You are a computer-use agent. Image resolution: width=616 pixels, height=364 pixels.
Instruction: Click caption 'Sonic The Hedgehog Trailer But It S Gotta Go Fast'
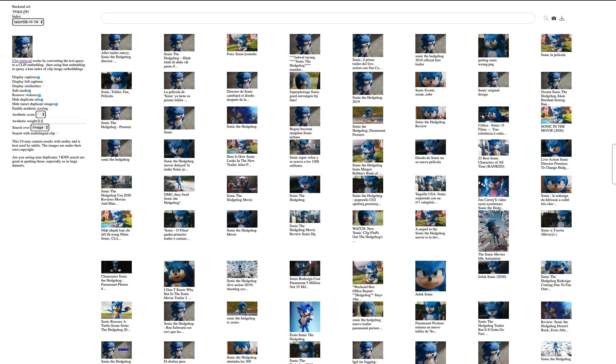[491, 328]
